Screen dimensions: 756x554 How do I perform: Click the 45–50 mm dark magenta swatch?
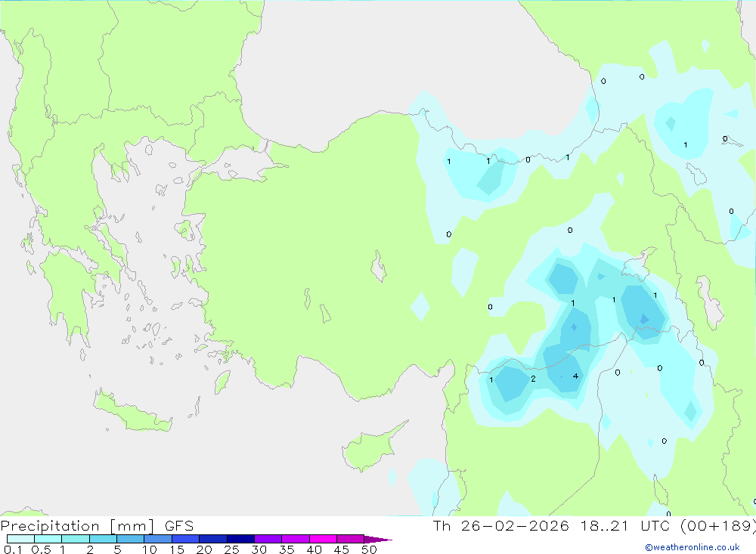click(x=351, y=539)
